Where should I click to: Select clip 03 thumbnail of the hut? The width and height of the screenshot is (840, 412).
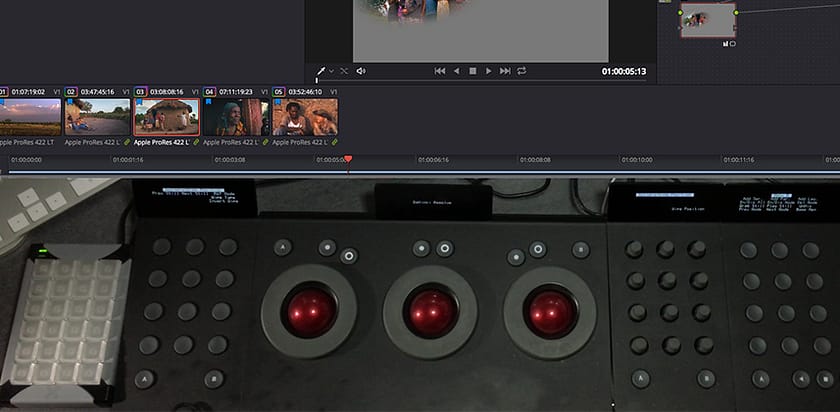(x=167, y=117)
